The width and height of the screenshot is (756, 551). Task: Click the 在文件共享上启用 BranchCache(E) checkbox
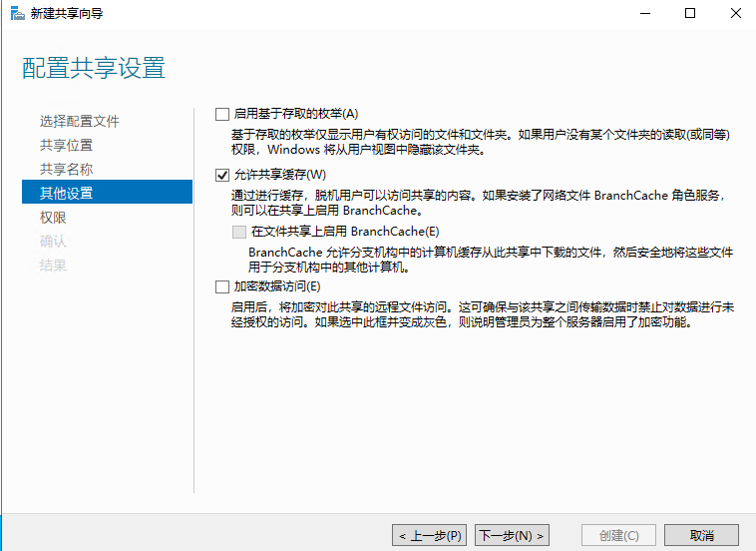[x=238, y=232]
